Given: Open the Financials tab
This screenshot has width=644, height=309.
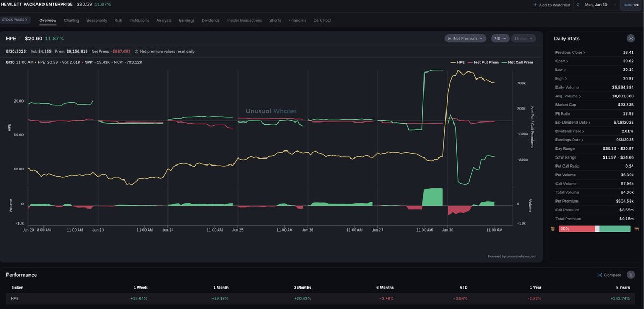Looking at the screenshot, I should click(x=297, y=20).
